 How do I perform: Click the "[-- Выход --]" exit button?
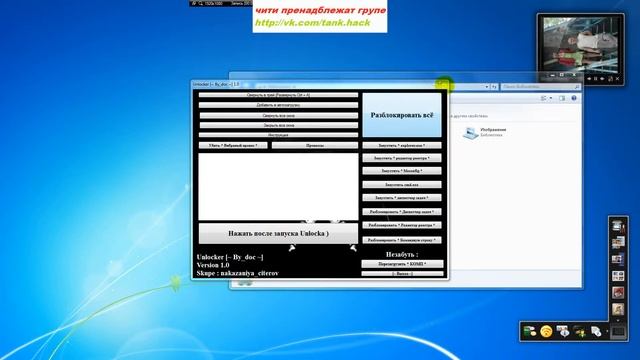[402, 273]
